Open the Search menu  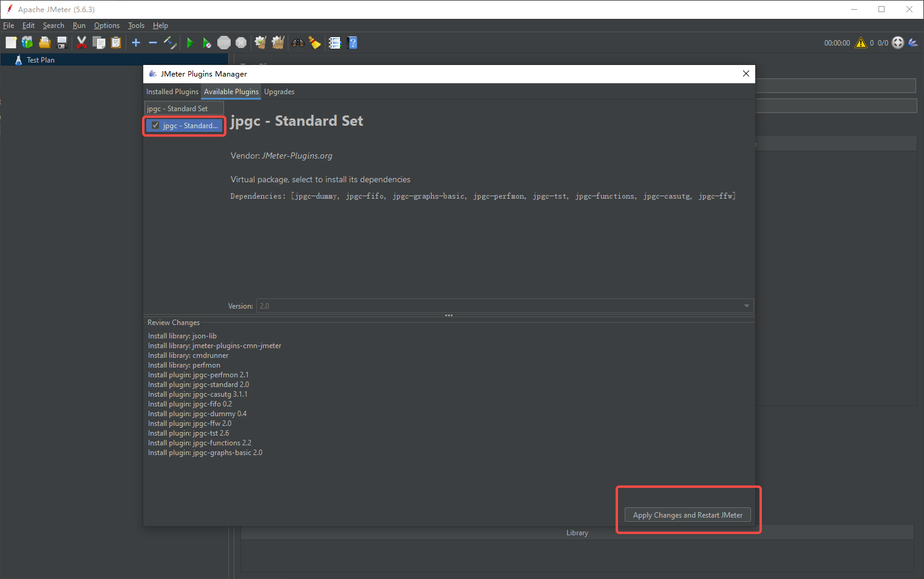[x=53, y=26]
